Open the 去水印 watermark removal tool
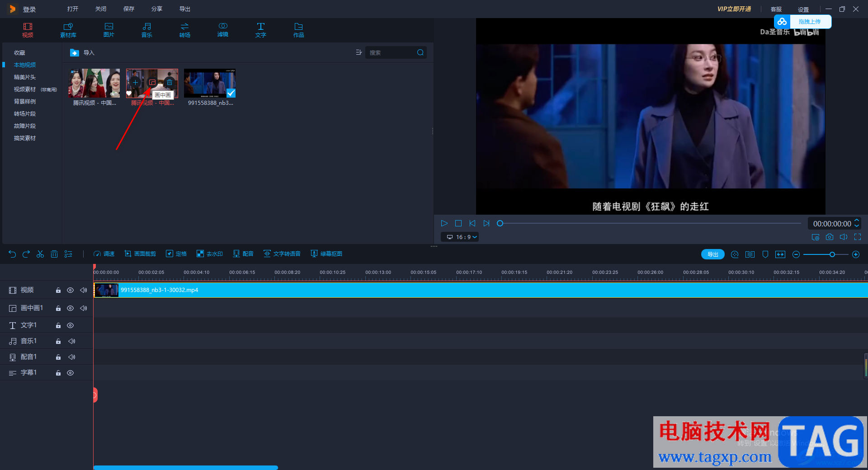 coord(210,254)
